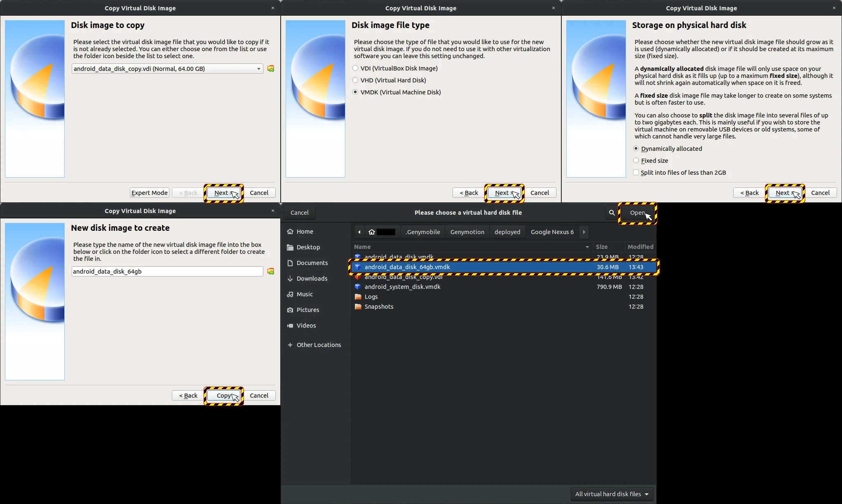Open Downloads in the file chooser sidebar
Image resolution: width=842 pixels, height=504 pixels.
point(312,279)
